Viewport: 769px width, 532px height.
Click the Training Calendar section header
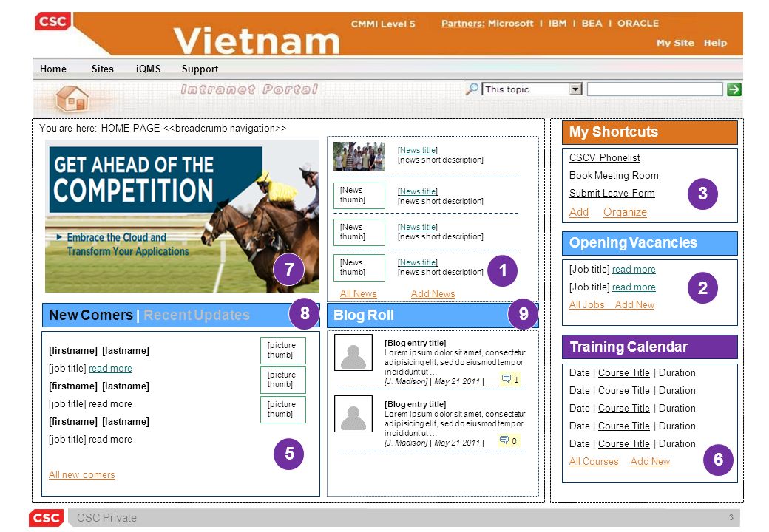(650, 347)
